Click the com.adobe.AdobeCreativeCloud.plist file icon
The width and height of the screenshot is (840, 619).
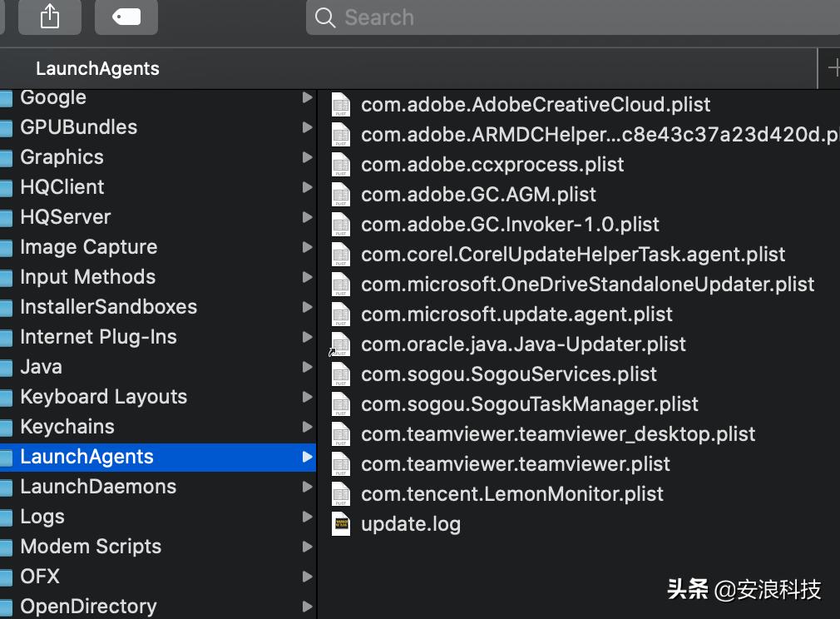pyautogui.click(x=341, y=105)
